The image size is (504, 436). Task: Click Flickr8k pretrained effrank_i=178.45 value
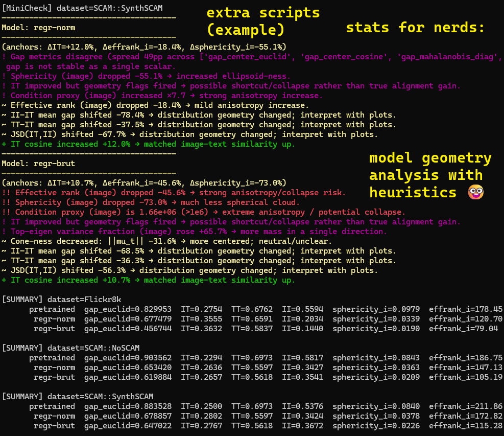click(x=466, y=309)
